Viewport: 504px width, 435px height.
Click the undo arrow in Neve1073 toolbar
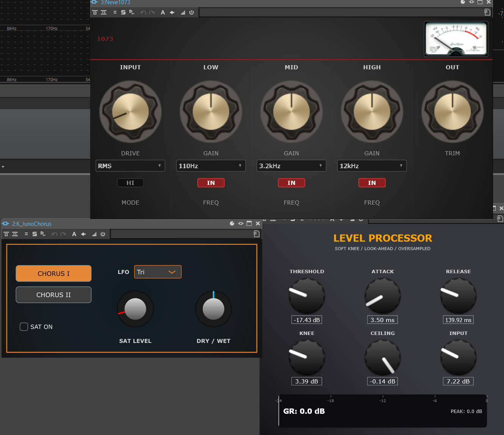[x=143, y=13]
